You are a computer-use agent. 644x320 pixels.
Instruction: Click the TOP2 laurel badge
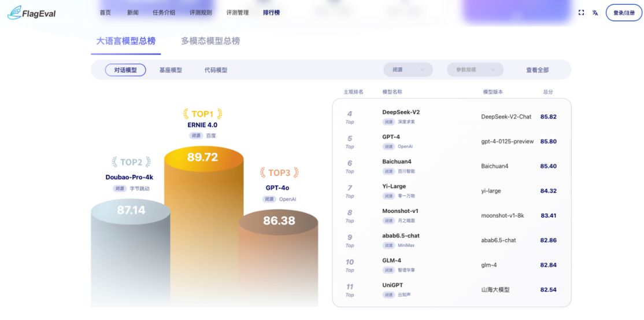click(x=131, y=163)
